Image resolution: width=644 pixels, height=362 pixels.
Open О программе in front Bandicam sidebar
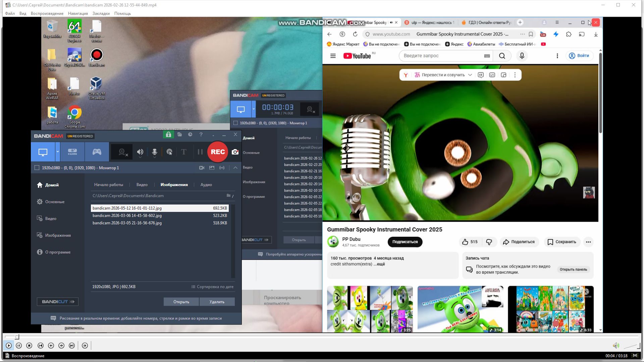[54, 252]
